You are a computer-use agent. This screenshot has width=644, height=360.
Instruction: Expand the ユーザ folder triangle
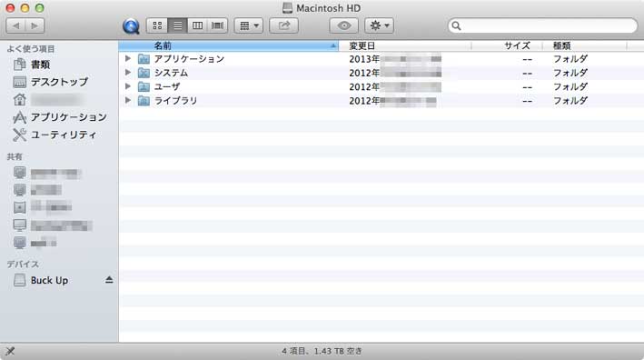[128, 86]
